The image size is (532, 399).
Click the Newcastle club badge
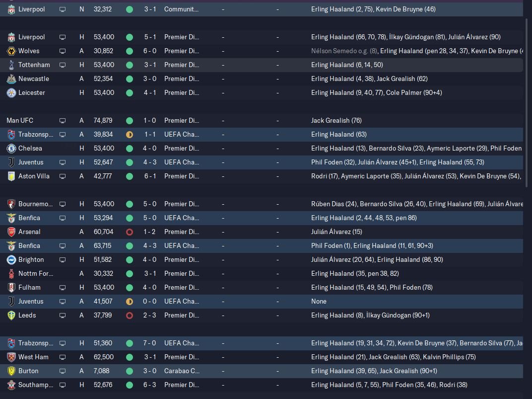11,79
